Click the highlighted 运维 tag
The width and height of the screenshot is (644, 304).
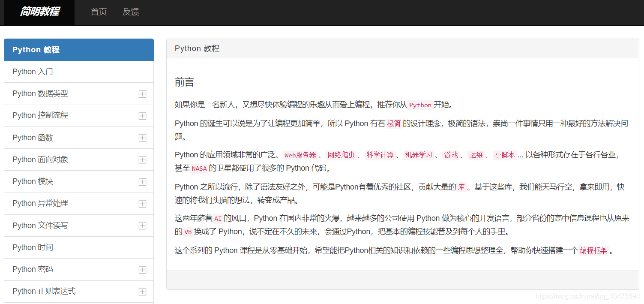[476, 155]
